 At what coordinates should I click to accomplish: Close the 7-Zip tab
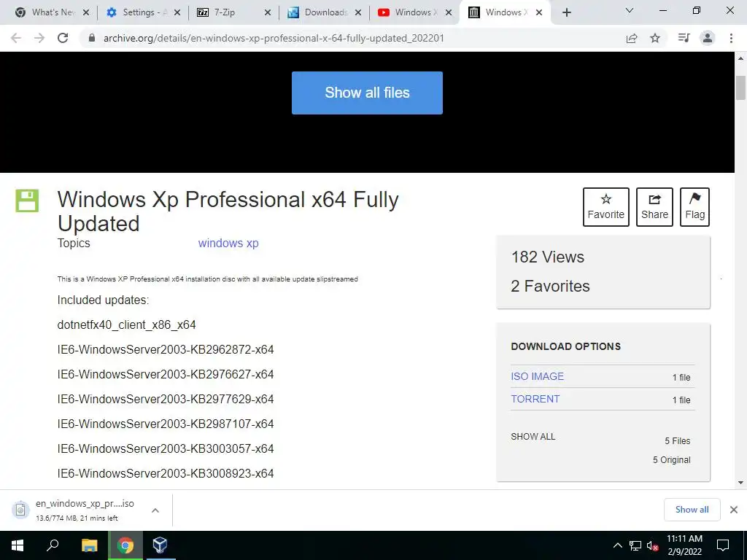(268, 12)
